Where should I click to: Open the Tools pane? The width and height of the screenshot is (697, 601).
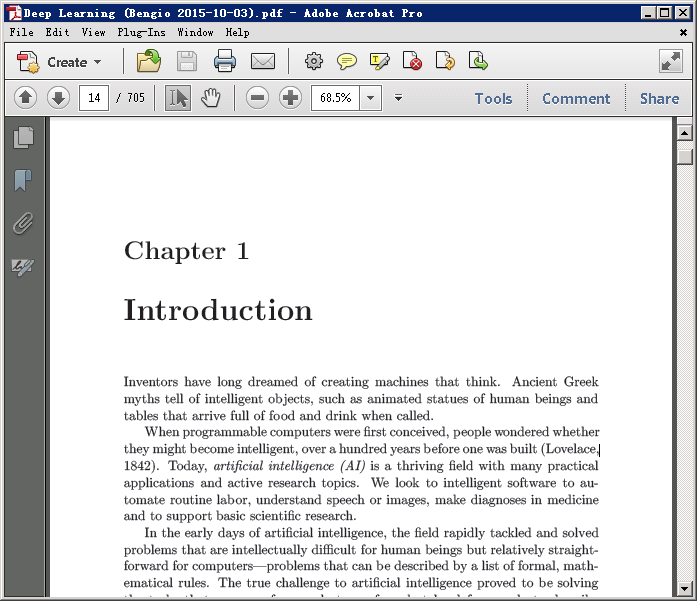coord(493,98)
